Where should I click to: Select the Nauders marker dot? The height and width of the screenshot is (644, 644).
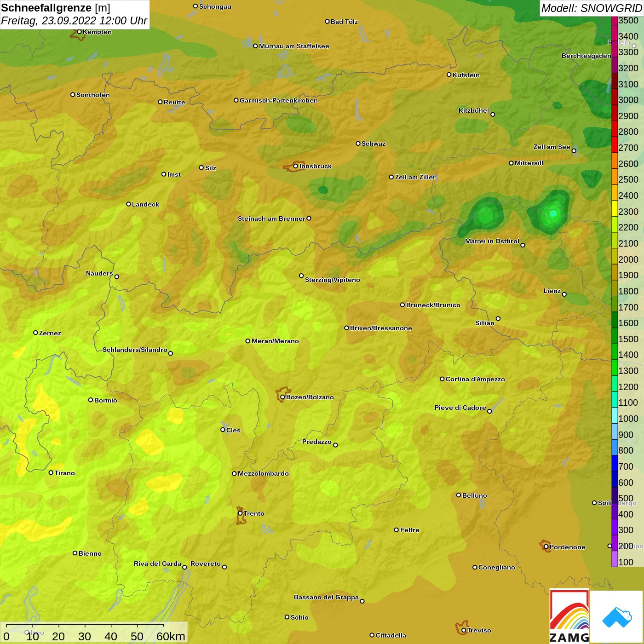tap(117, 276)
